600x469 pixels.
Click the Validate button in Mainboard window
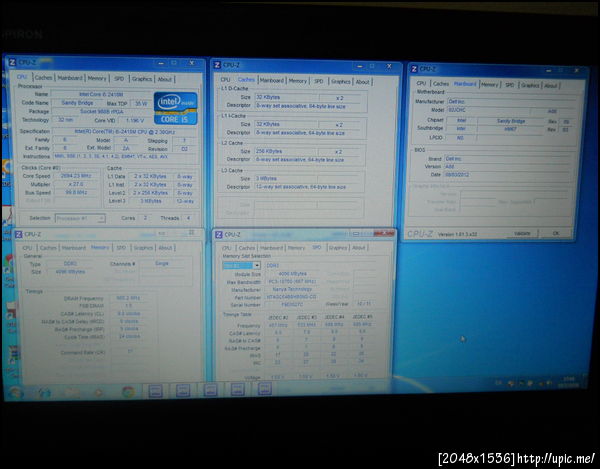point(522,233)
